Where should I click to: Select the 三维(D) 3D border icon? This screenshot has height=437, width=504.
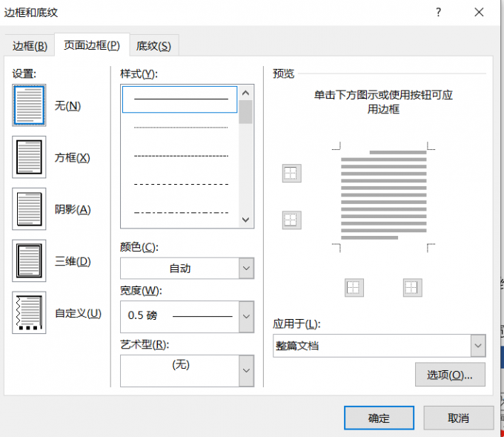[29, 260]
